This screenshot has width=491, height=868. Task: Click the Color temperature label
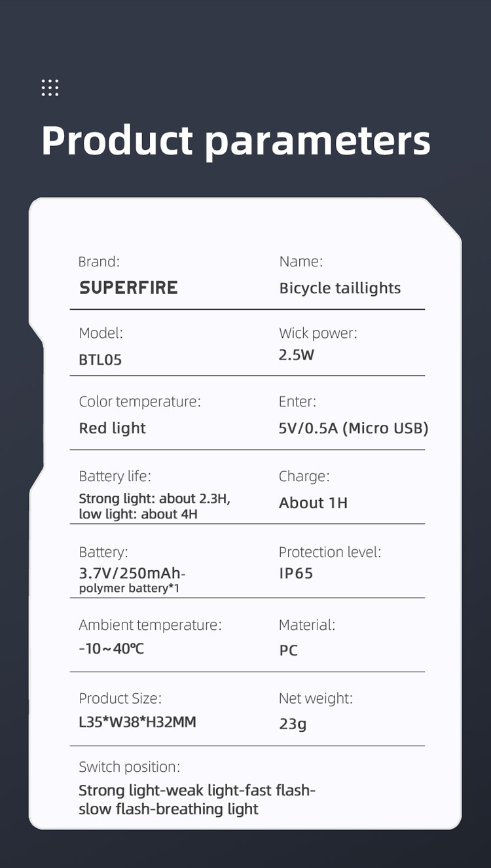click(139, 401)
